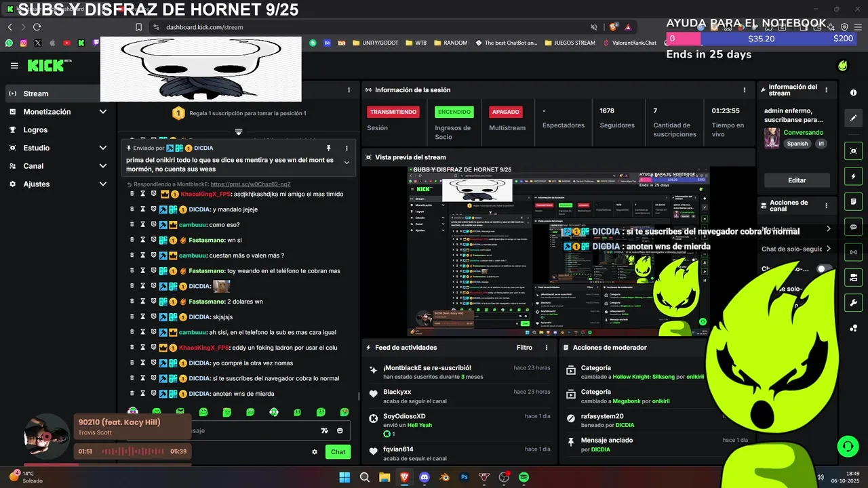This screenshot has width=868, height=488.
Task: Open the Instagram bookmark shortcut
Action: pyautogui.click(x=23, y=43)
